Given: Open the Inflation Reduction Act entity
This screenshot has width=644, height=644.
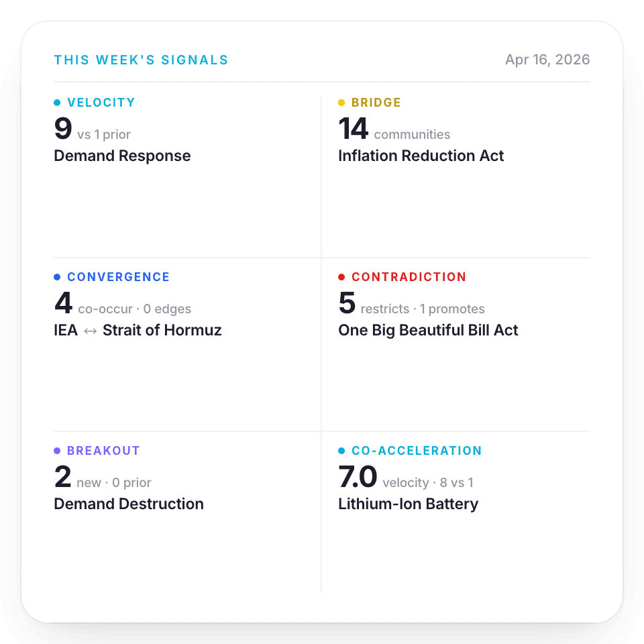Looking at the screenshot, I should 421,156.
